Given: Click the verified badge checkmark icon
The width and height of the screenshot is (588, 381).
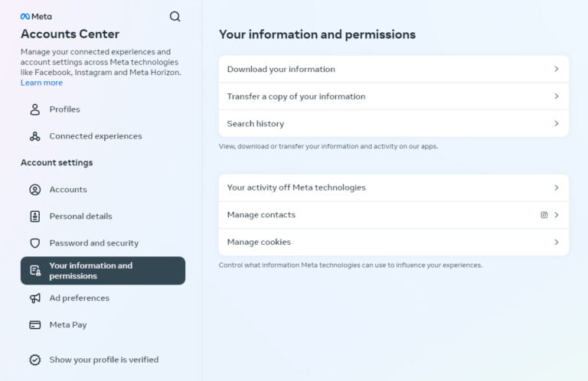Looking at the screenshot, I should coord(35,360).
